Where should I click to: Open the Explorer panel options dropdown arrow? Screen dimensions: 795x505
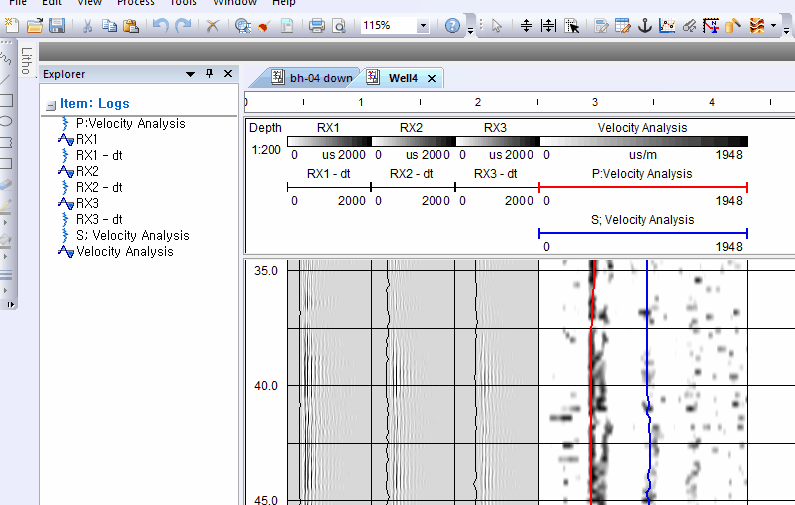point(190,74)
